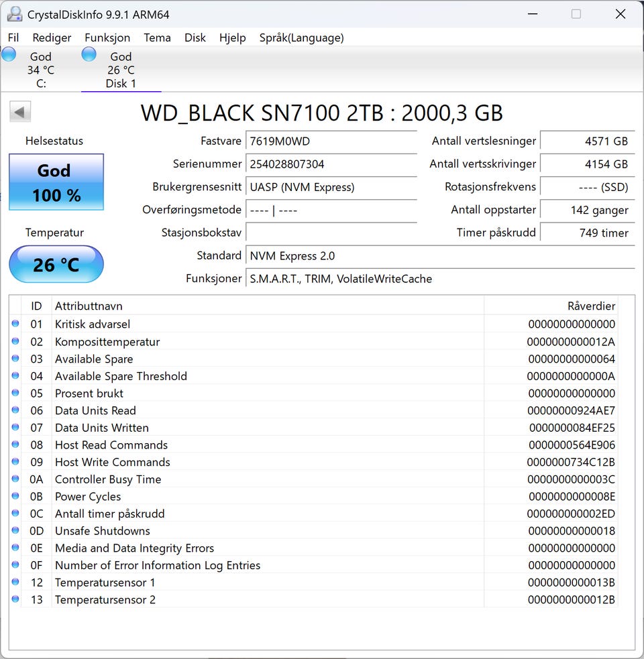Open the Språk(Language) menu
The width and height of the screenshot is (644, 659).
point(302,38)
